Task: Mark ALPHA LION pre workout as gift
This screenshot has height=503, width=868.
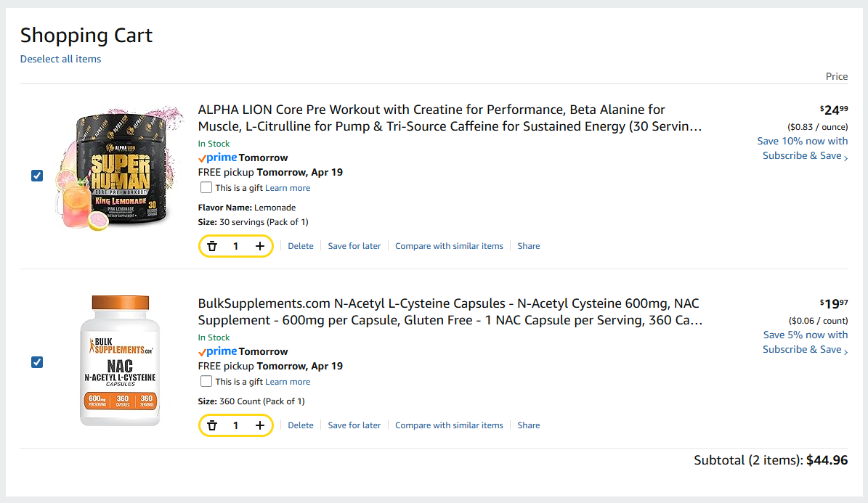Action: [206, 188]
